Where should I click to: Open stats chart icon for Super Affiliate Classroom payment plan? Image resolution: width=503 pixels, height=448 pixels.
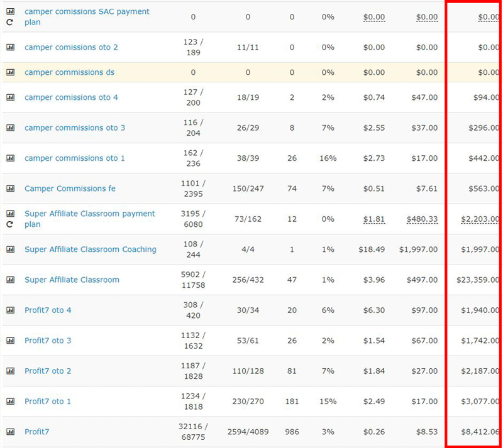coord(10,214)
